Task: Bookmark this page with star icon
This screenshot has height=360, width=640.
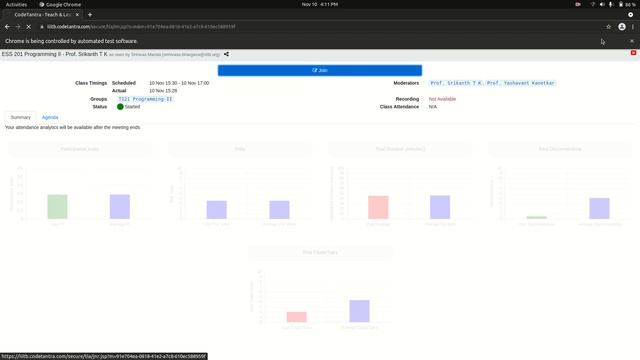Action: (609, 27)
